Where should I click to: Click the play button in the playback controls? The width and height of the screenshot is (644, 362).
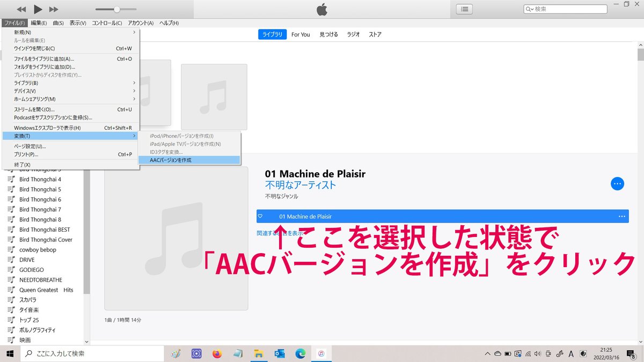tap(38, 9)
